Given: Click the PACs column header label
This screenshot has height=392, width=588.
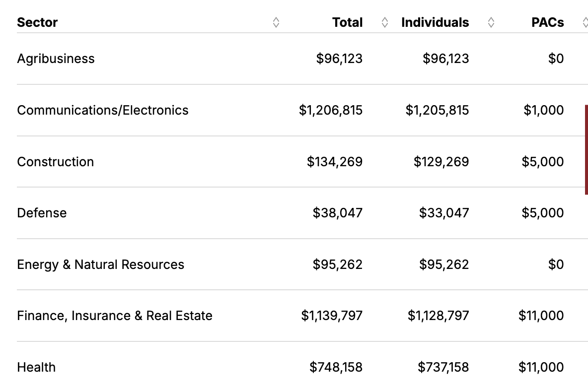Looking at the screenshot, I should 547,22.
